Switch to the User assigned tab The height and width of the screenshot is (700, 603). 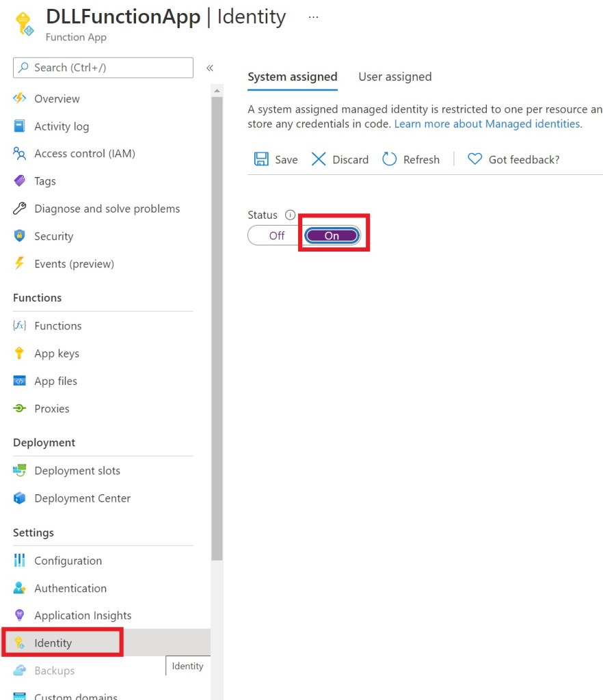pos(394,77)
